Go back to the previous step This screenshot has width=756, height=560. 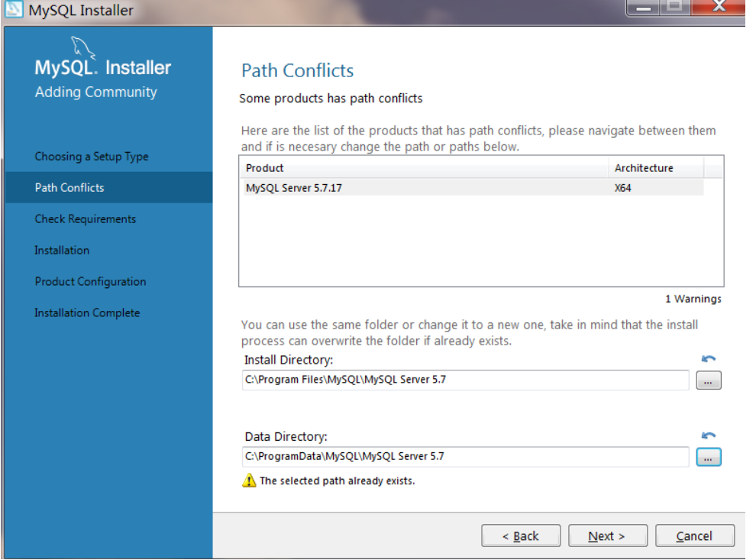tap(521, 536)
